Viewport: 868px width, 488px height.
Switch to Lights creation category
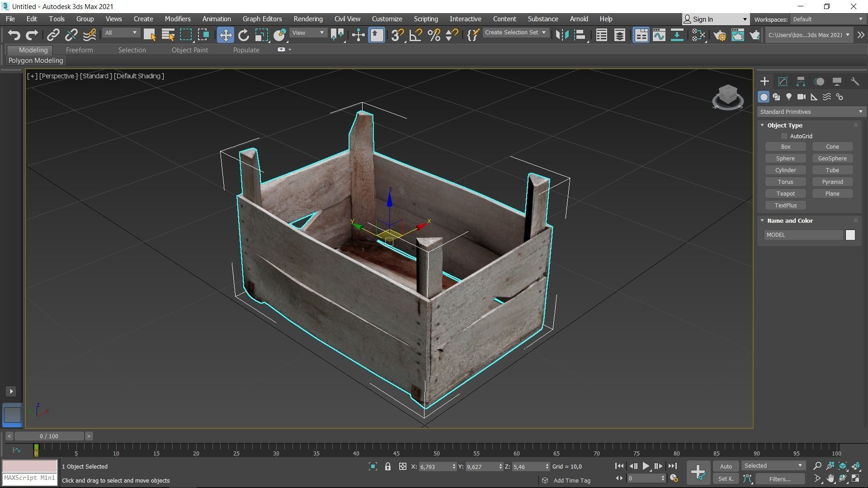pyautogui.click(x=789, y=97)
